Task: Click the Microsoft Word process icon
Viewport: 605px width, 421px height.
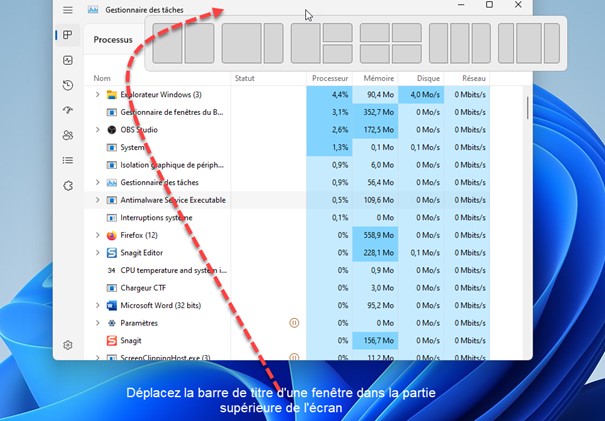Action: (x=112, y=305)
